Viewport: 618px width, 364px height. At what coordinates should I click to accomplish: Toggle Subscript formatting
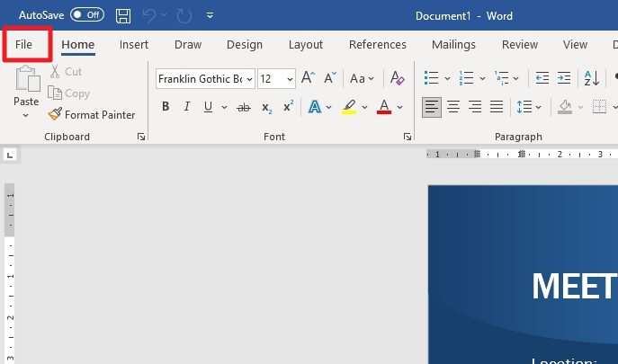(x=267, y=108)
